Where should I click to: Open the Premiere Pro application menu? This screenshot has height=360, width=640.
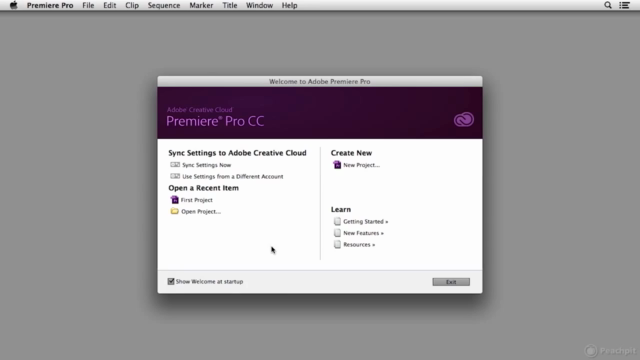50,5
